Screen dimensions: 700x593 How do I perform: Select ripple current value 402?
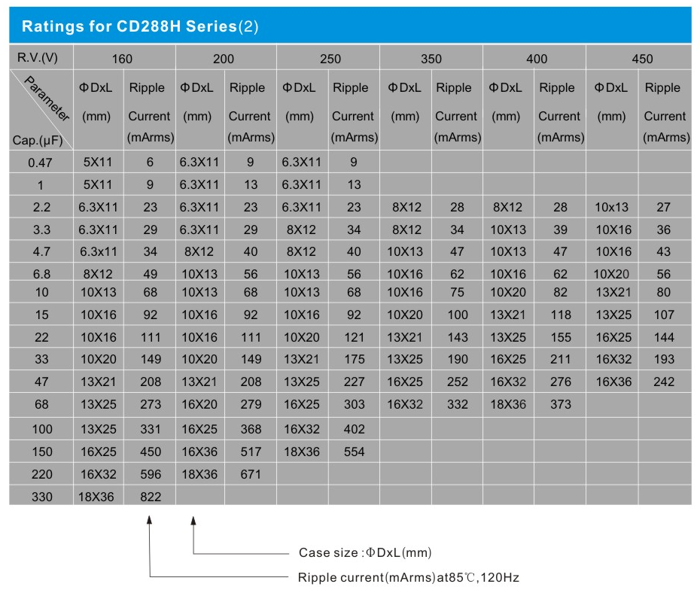coord(354,429)
